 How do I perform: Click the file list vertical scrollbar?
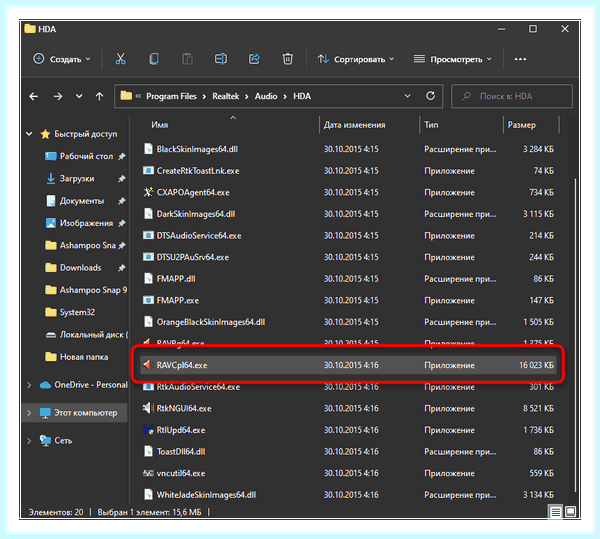pyautogui.click(x=575, y=335)
